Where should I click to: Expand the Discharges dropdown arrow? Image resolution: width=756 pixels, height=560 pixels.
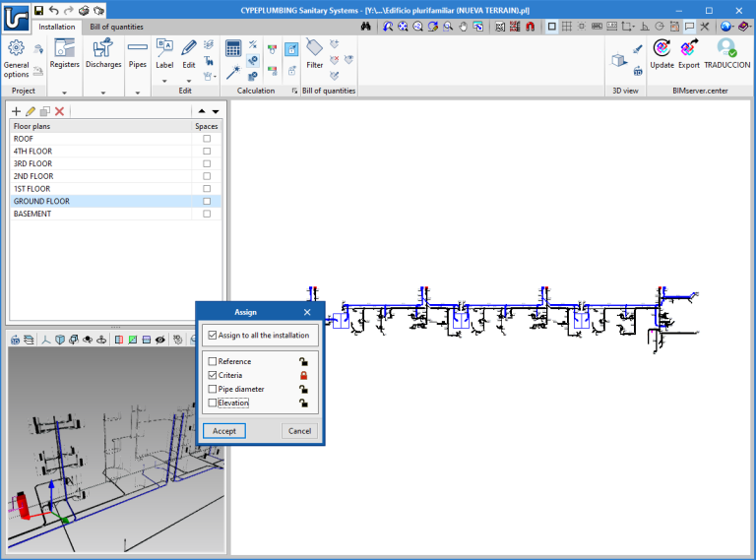tap(103, 93)
